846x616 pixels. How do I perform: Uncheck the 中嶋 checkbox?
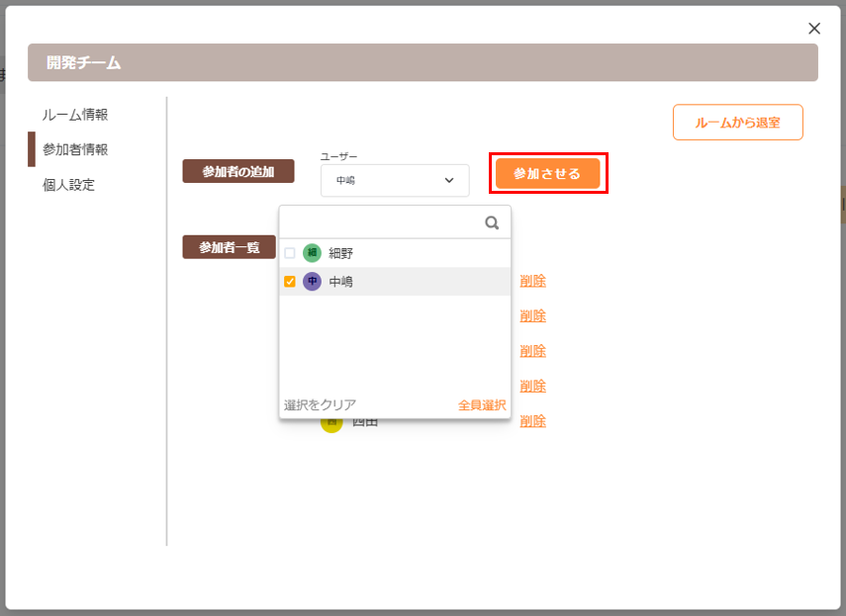[290, 282]
